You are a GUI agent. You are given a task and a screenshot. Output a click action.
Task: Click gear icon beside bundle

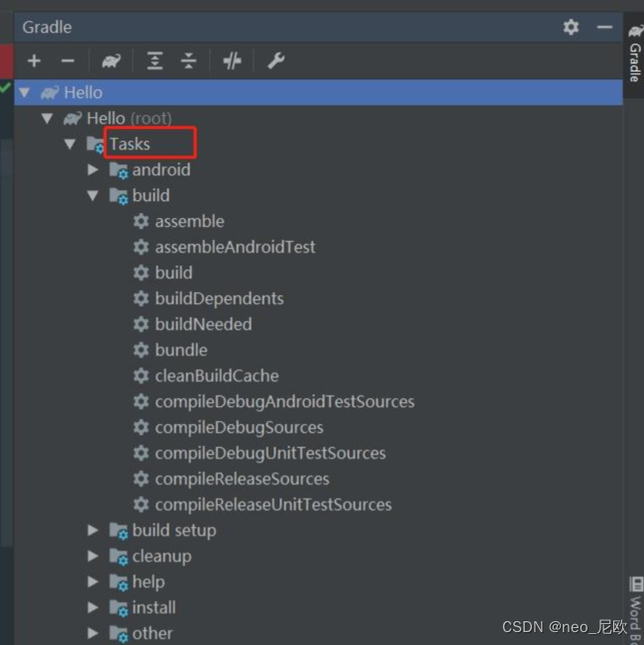pos(141,350)
